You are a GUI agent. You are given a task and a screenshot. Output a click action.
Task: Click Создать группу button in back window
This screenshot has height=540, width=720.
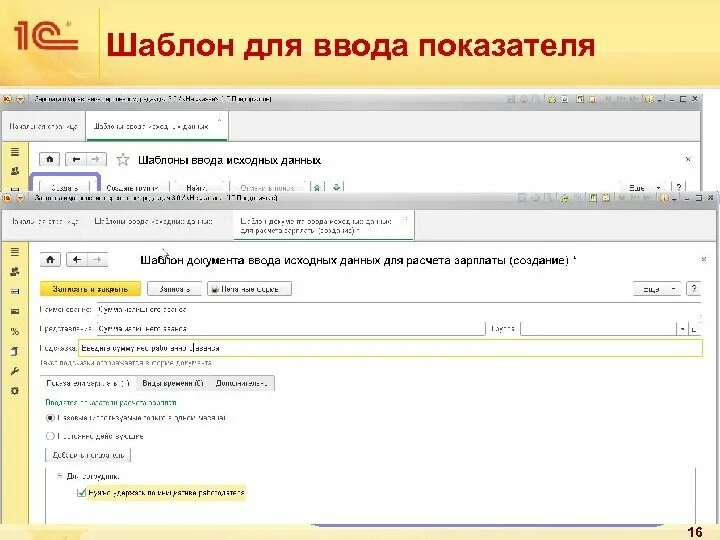(132, 187)
